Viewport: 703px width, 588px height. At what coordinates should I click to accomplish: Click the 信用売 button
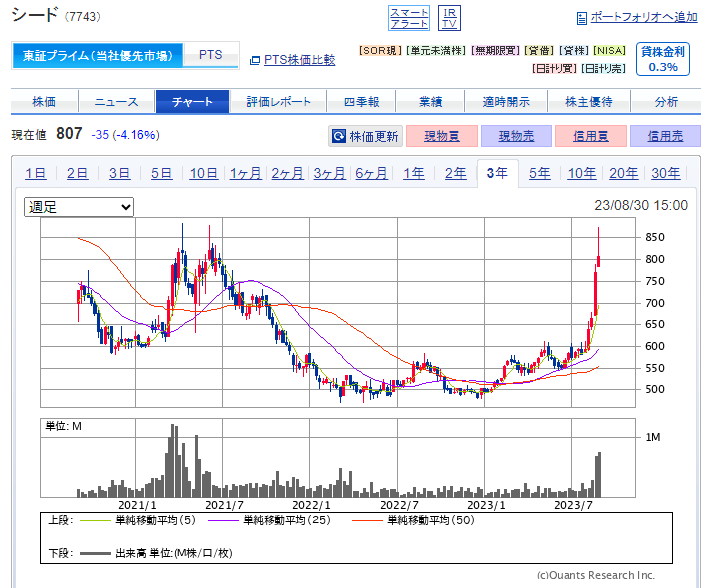tap(665, 136)
